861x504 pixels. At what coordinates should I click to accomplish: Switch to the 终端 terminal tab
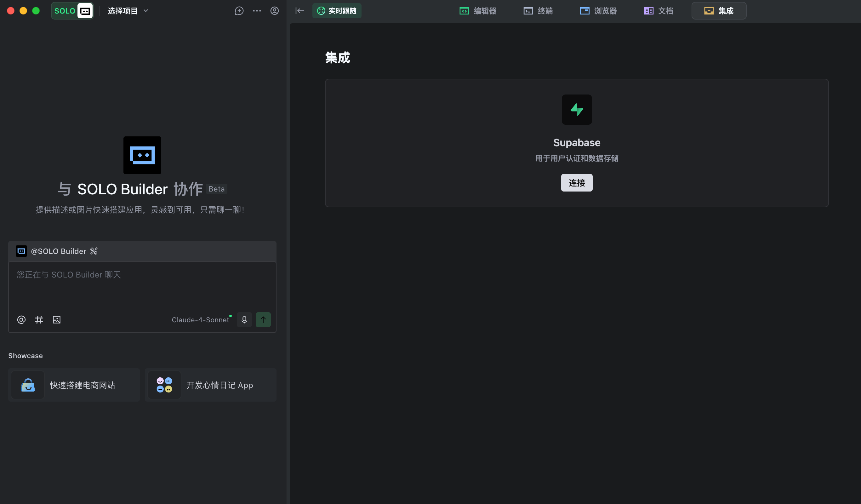pos(538,11)
